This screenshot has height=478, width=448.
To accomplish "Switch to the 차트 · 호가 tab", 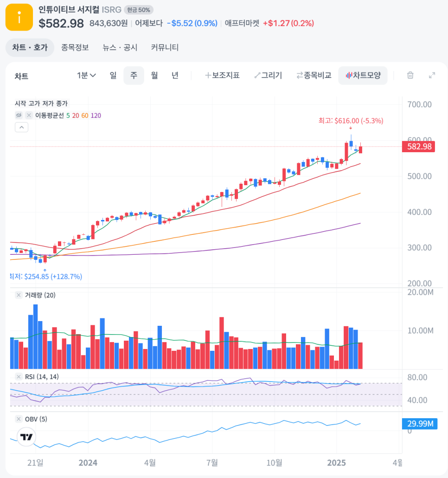I will pos(30,47).
